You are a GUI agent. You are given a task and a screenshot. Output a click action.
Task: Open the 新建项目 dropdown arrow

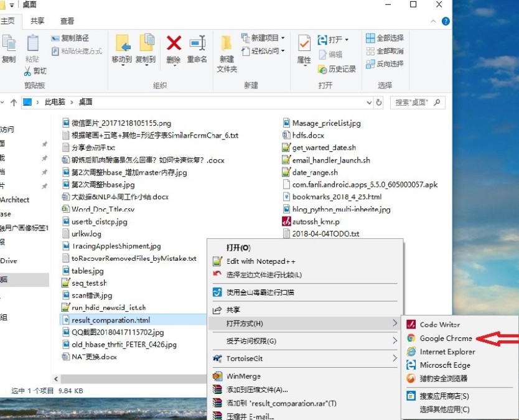point(283,38)
